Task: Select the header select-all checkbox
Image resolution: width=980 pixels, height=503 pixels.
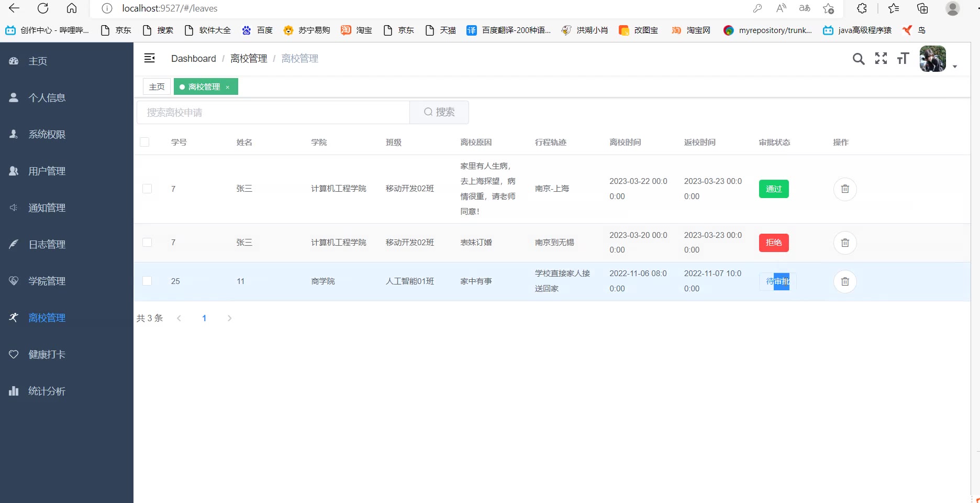Action: tap(144, 142)
